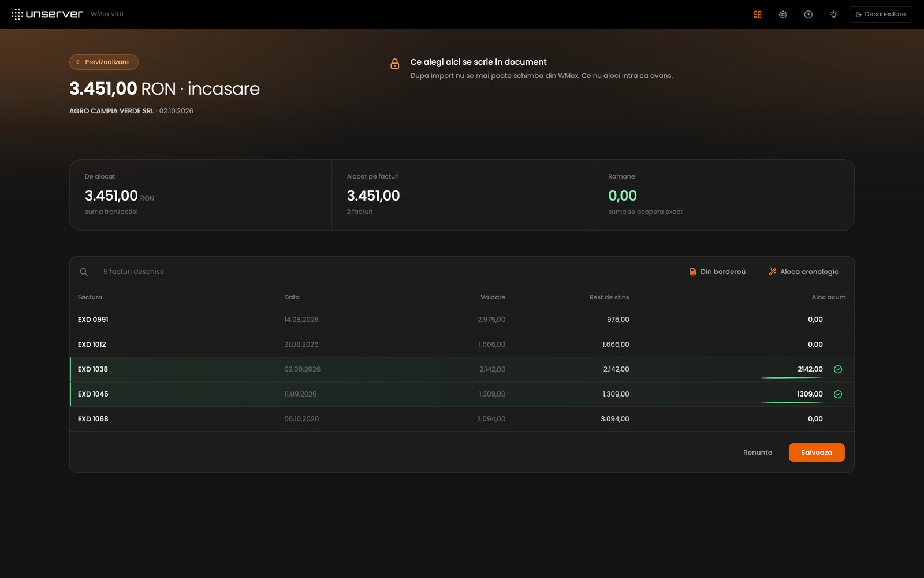This screenshot has height=578, width=924.
Task: Click AGRO CAMPIA VERDE SRL company name
Action: click(111, 111)
